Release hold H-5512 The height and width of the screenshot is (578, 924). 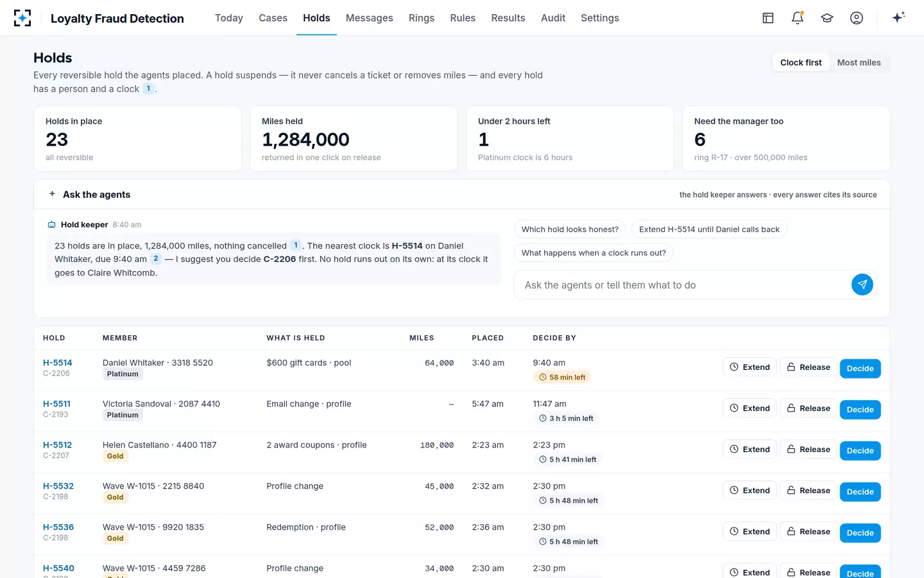point(809,450)
